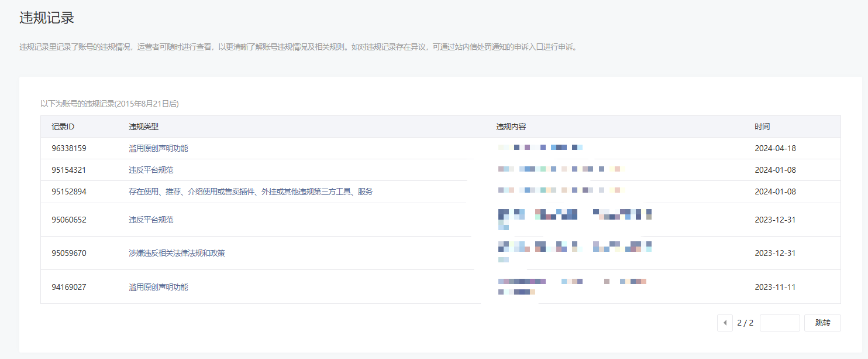Click the blurred content of record 95060652

(574, 218)
